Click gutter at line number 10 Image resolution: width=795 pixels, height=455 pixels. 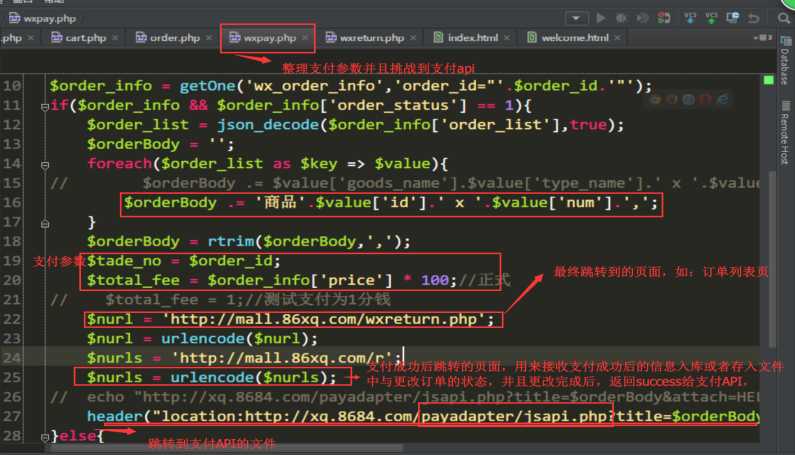click(x=12, y=86)
